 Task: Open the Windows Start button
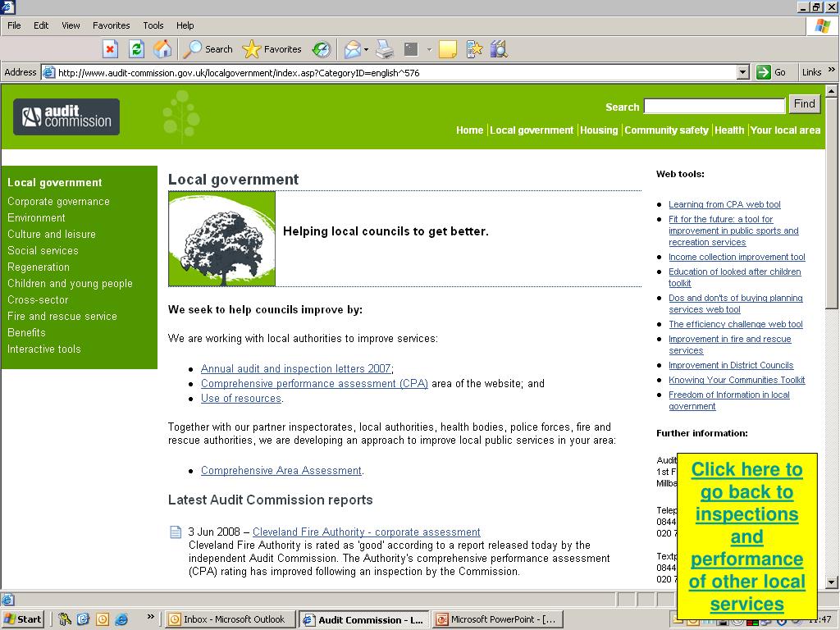coord(22,619)
